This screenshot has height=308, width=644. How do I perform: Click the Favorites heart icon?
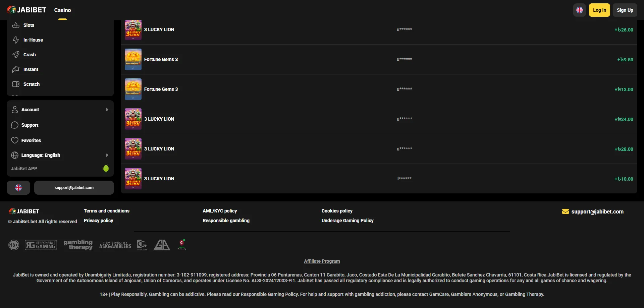coord(15,140)
